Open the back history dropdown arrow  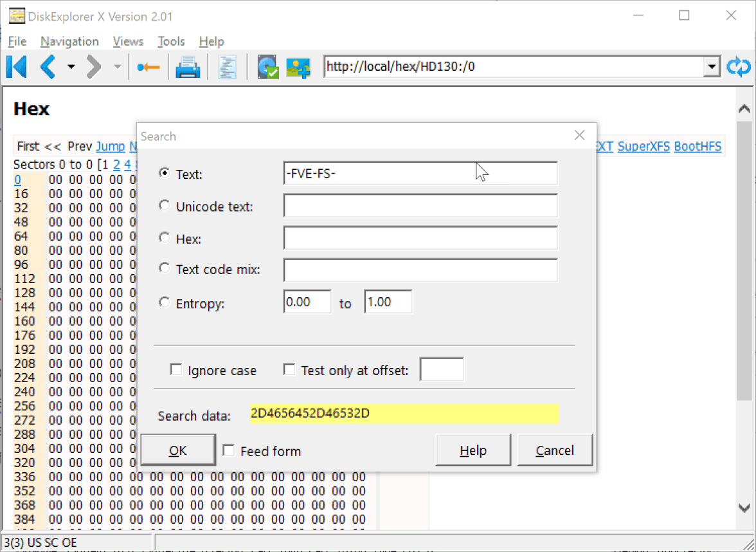point(71,67)
